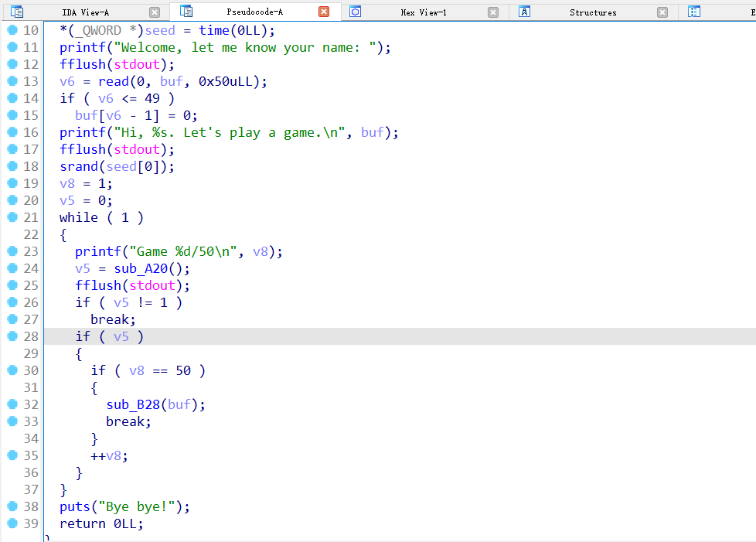Close the Structures tab
Screen dimensions: 756x542
click(x=662, y=12)
